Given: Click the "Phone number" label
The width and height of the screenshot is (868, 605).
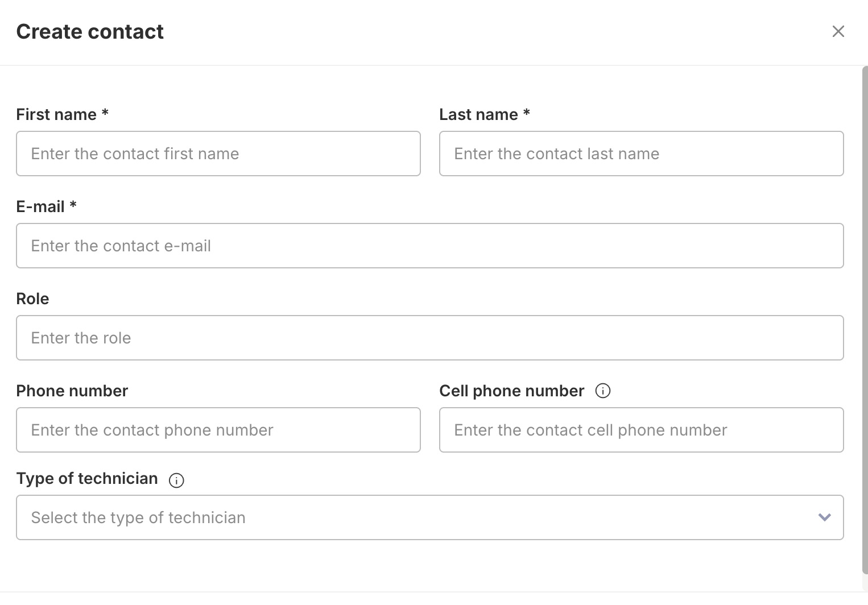Looking at the screenshot, I should pos(72,391).
